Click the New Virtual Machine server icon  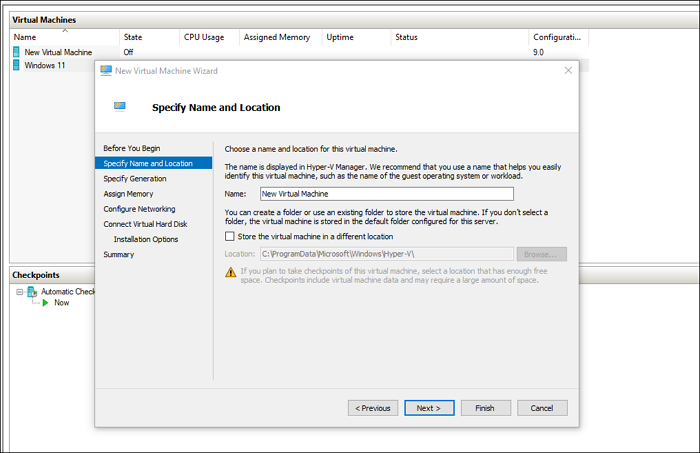16,52
